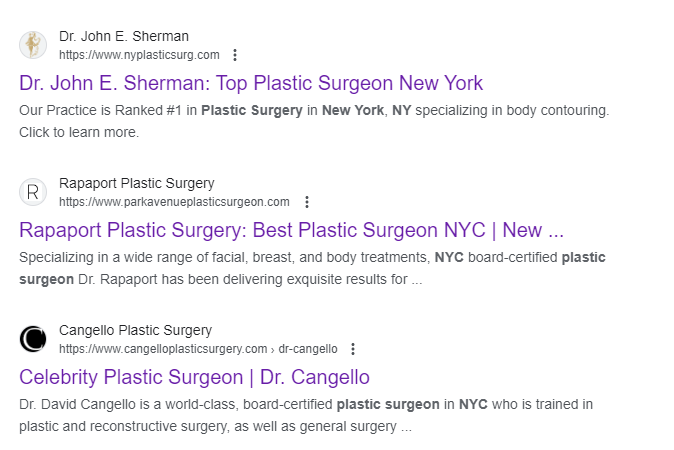Image resolution: width=674 pixels, height=450 pixels.
Task: Open the three-dot menu beside parkavenueplasticsurgeon.com URL
Action: [306, 202]
